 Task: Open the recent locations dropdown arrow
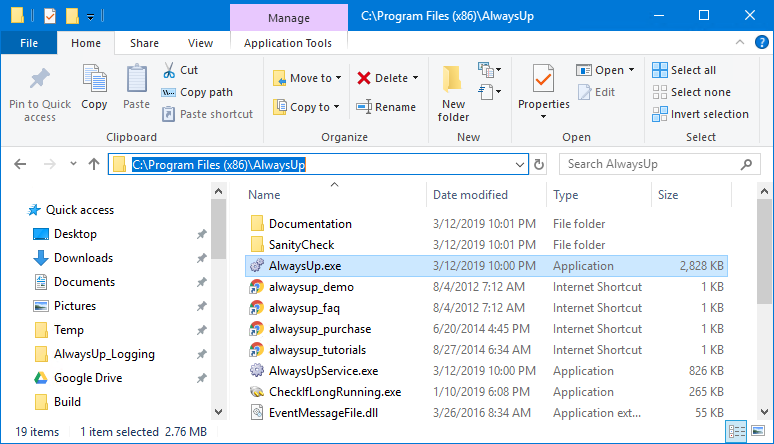73,163
